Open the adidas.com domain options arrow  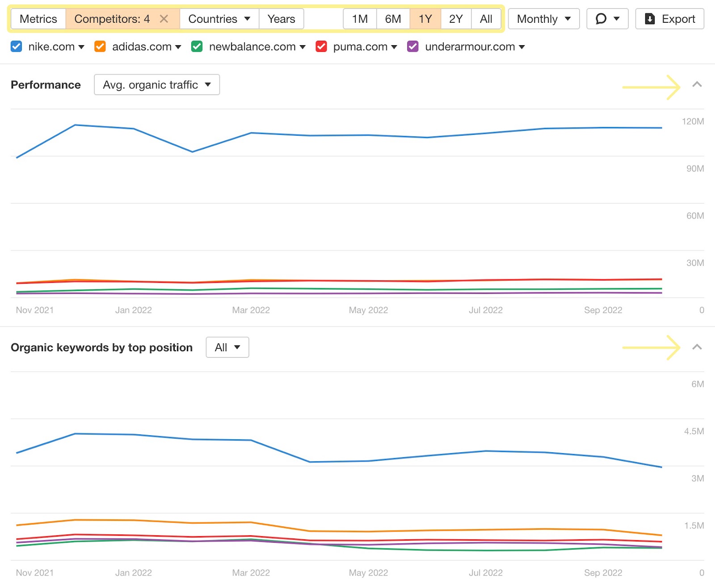pyautogui.click(x=178, y=46)
